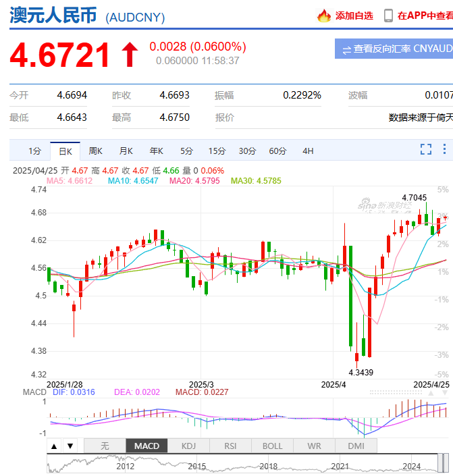Select the 无 indicator option
This screenshot has width=453, height=476.
(105, 446)
